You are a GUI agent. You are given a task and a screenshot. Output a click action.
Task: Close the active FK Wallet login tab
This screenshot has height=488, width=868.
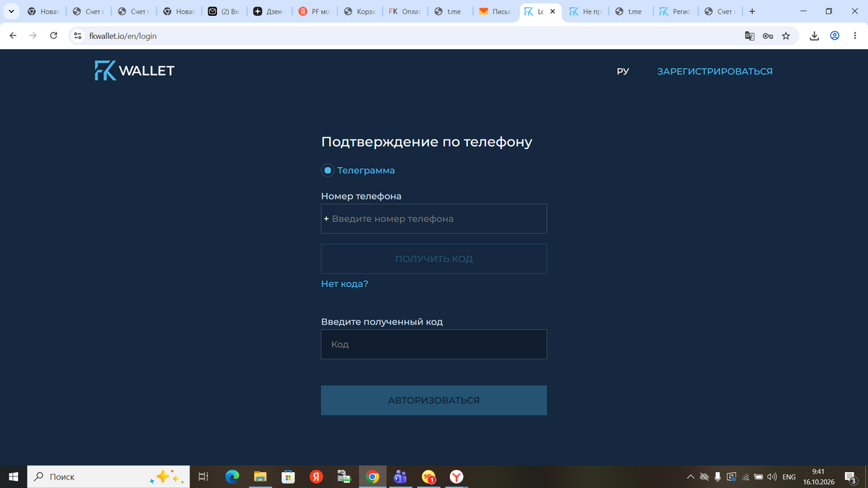[553, 12]
